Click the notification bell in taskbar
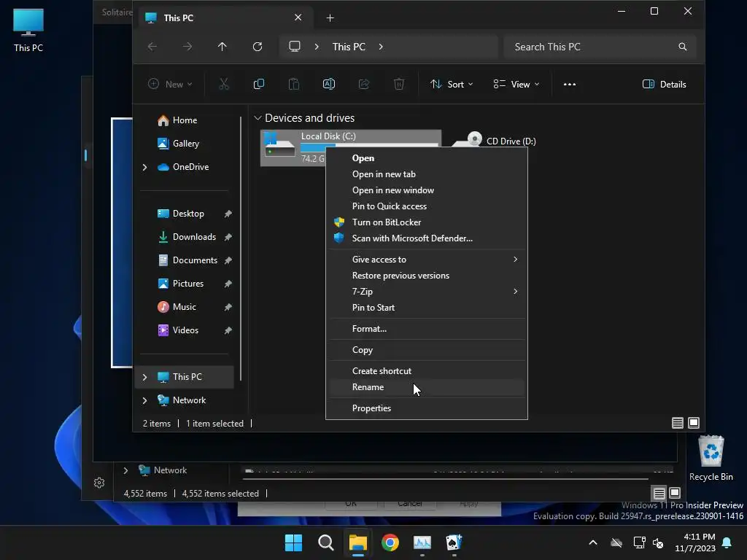This screenshot has height=560, width=747. coord(727,542)
